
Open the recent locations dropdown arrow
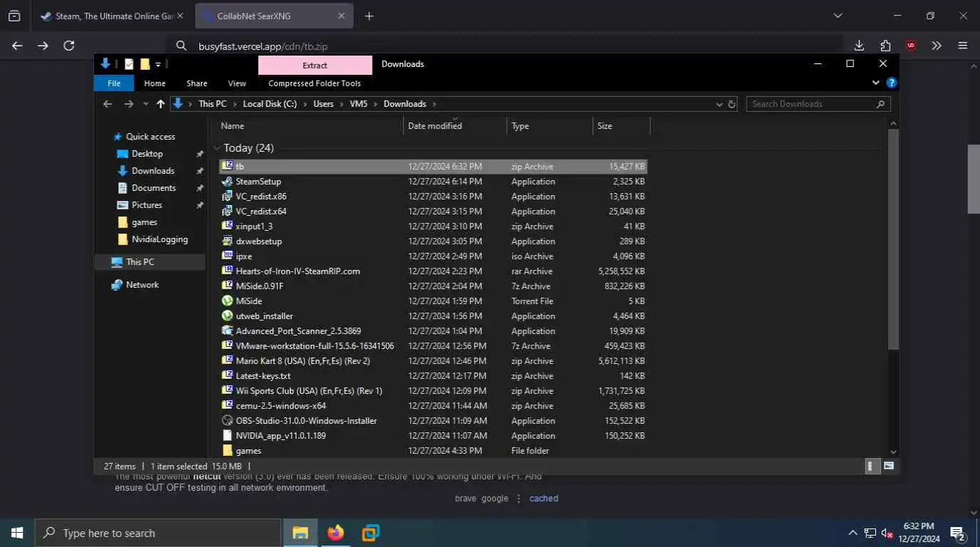point(145,104)
